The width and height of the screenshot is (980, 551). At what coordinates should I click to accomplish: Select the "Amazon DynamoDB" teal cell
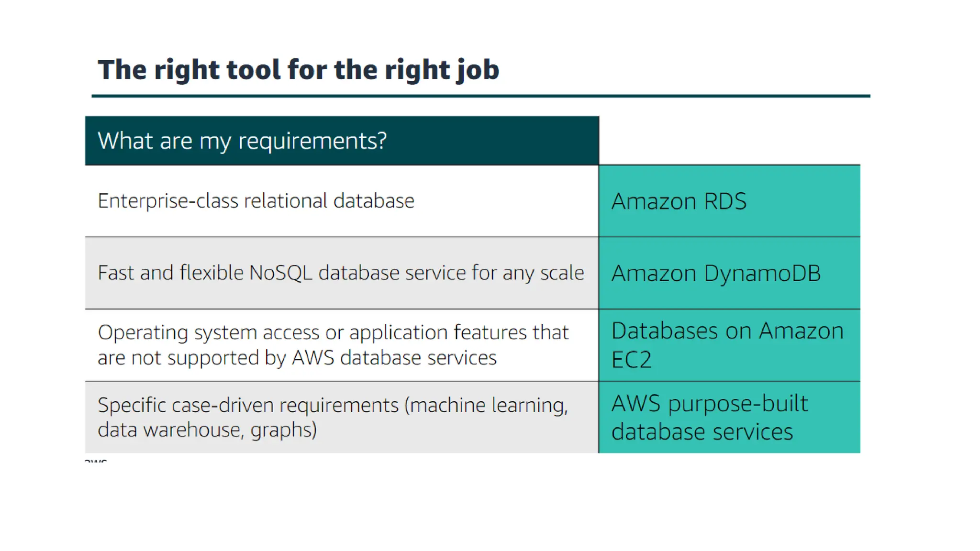point(729,273)
